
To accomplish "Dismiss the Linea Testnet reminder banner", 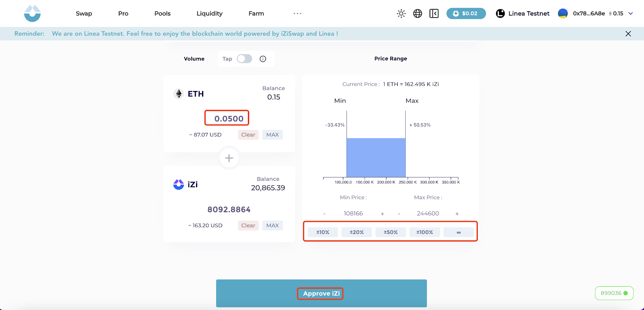I will 628,34.
